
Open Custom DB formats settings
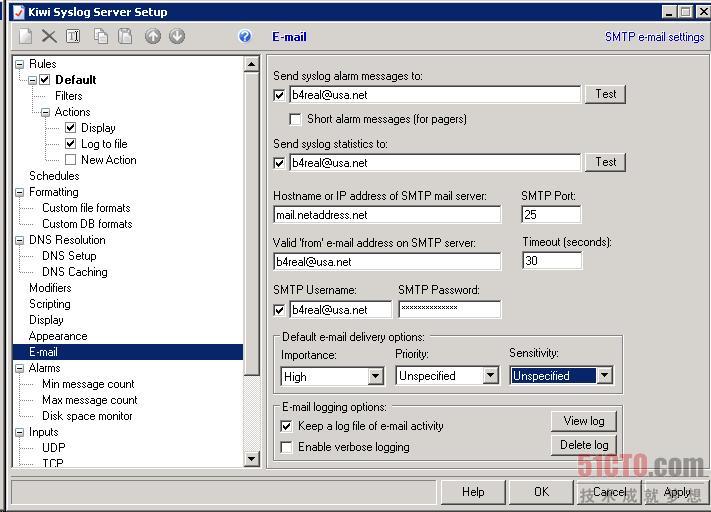pos(87,224)
